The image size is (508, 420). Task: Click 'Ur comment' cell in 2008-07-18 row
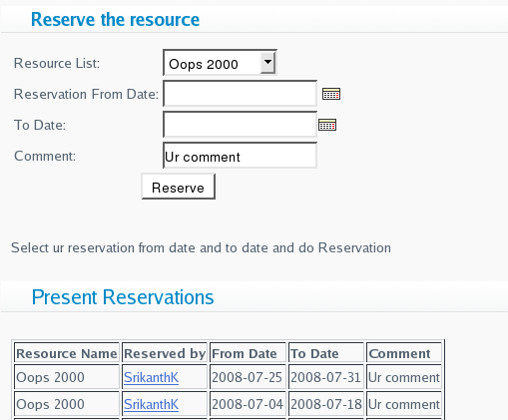click(404, 404)
